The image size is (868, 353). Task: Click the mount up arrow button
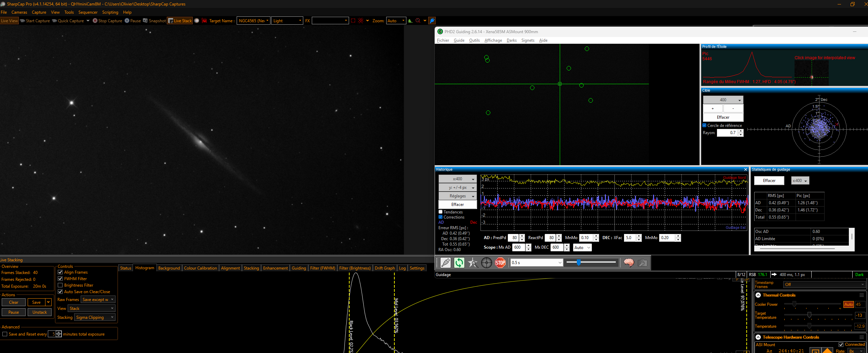827,351
